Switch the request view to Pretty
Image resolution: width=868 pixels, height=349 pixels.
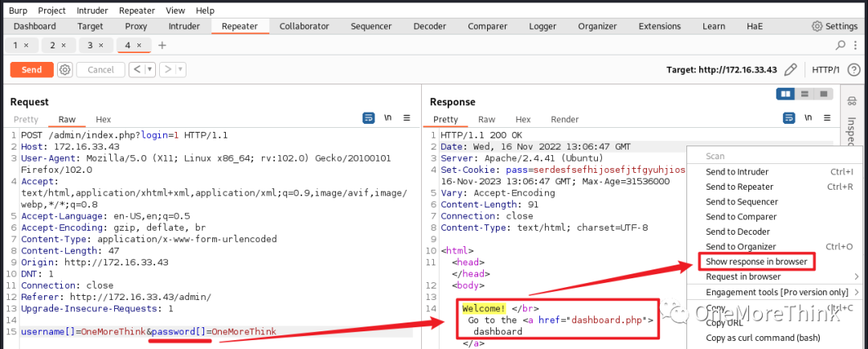point(26,119)
